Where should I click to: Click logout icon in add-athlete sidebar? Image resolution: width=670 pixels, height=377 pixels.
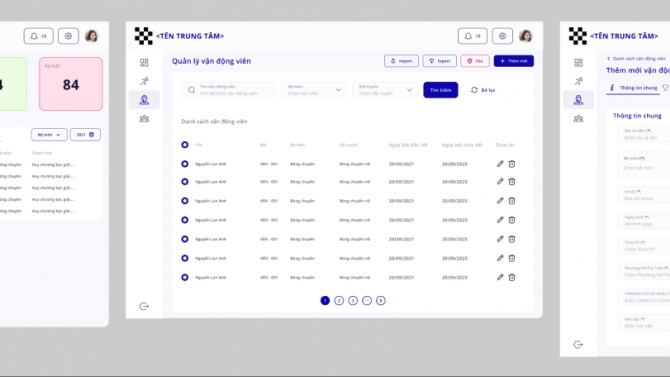(578, 345)
